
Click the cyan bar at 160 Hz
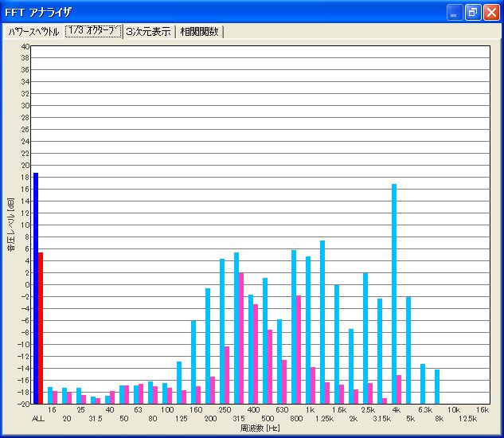tap(193, 362)
